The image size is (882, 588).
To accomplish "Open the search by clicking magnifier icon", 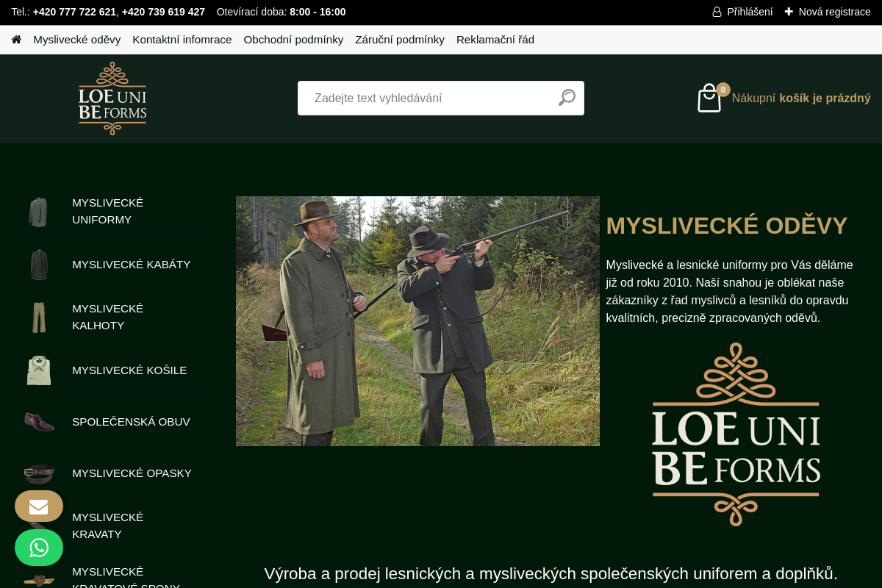I will [x=566, y=98].
